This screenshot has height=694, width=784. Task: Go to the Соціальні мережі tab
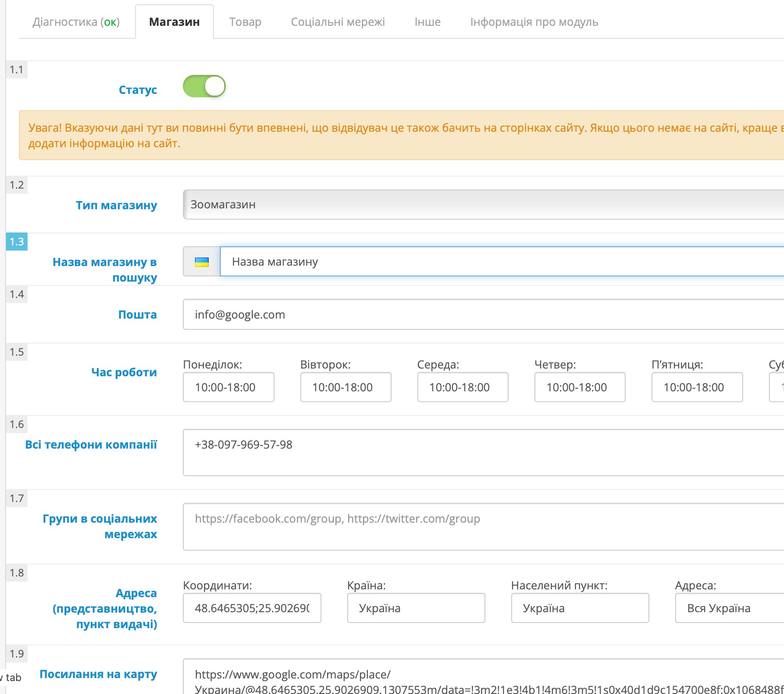(x=338, y=22)
